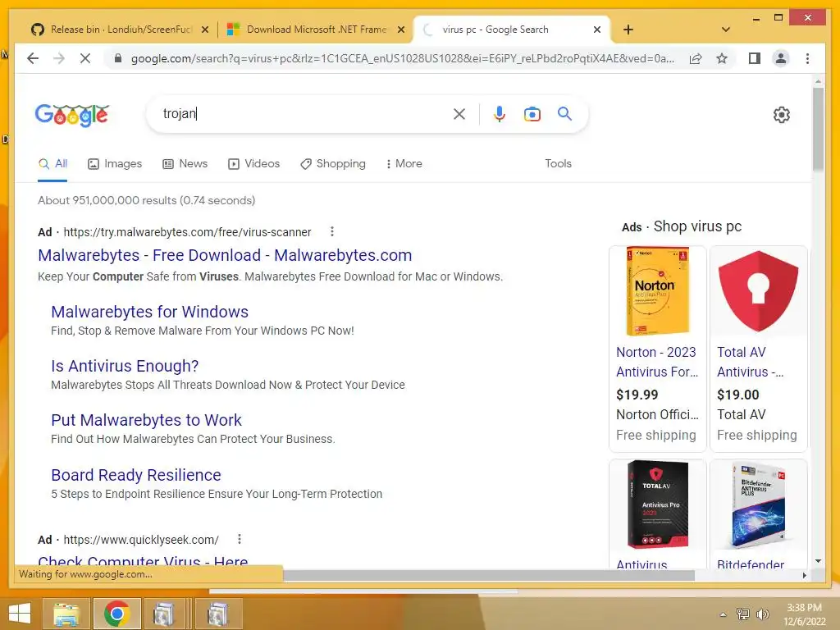View site info via the padlock icon
Viewport: 840px width, 630px height.
click(118, 58)
